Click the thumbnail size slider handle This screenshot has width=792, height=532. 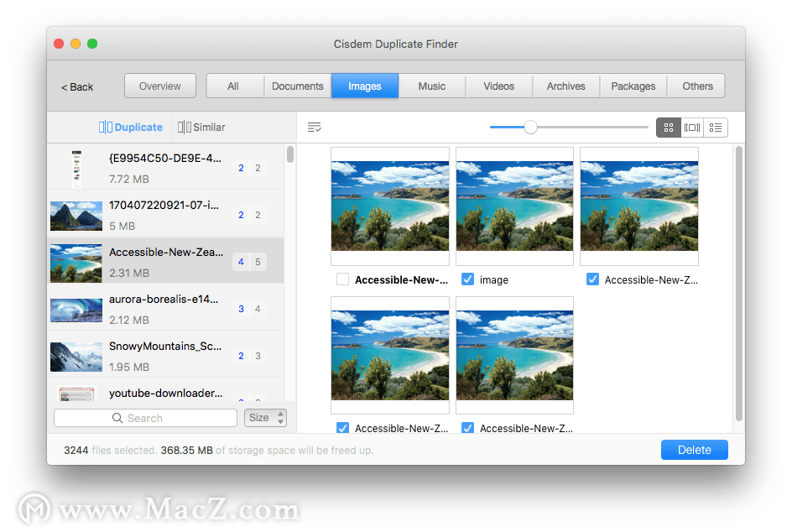coord(530,128)
